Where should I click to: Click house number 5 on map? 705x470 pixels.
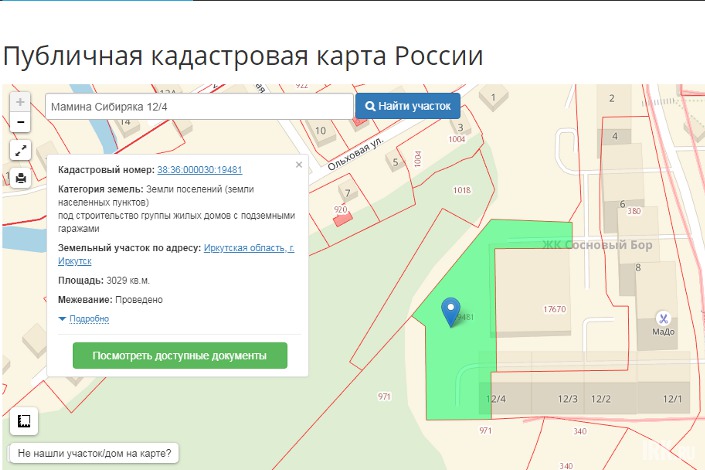395,162
